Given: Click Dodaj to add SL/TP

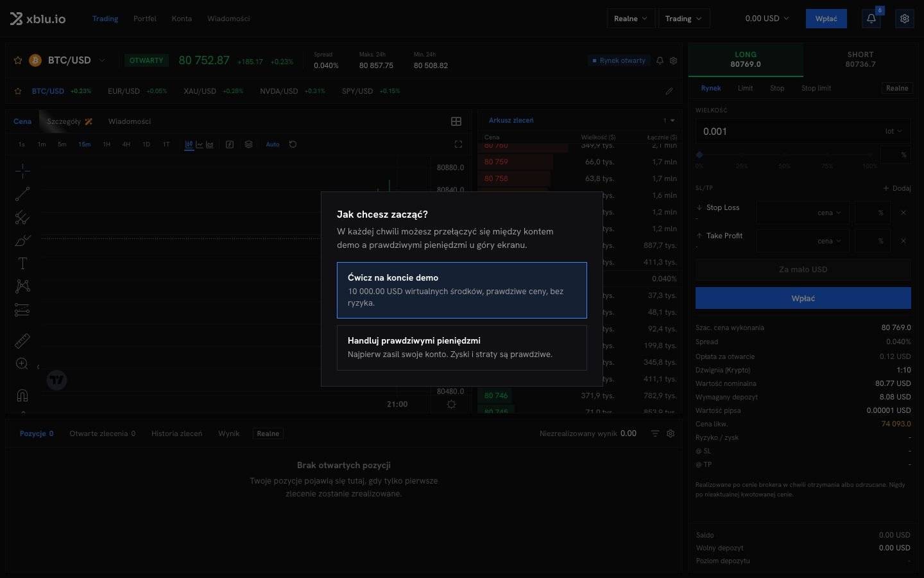Looking at the screenshot, I should point(897,188).
